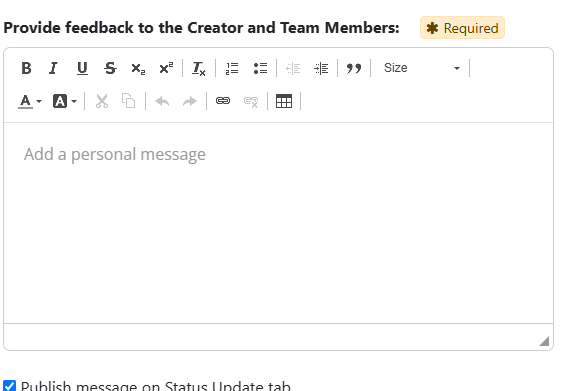The height and width of the screenshot is (391, 570).
Task: Cut the selected text
Action: point(102,101)
